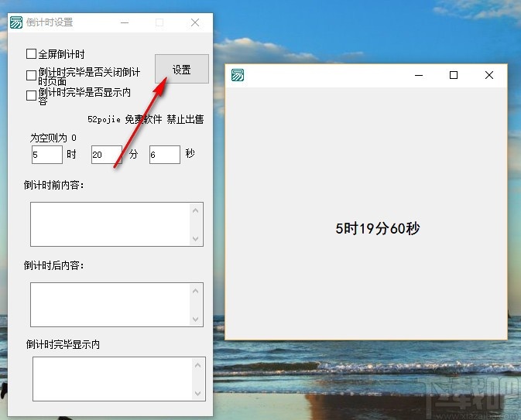Toggle 倒计时完毕是否关闭倒计时页面 checkbox
Image resolution: width=521 pixels, height=420 pixels.
click(x=31, y=75)
